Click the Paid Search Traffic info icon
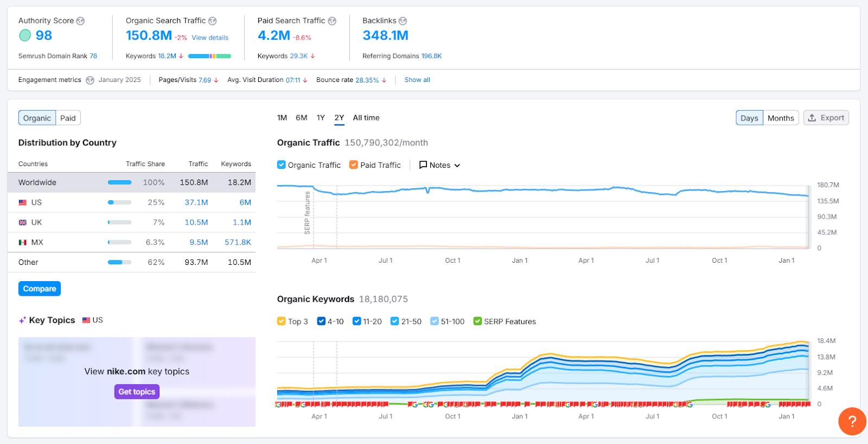Viewport: 868px width, 444px height. click(332, 21)
